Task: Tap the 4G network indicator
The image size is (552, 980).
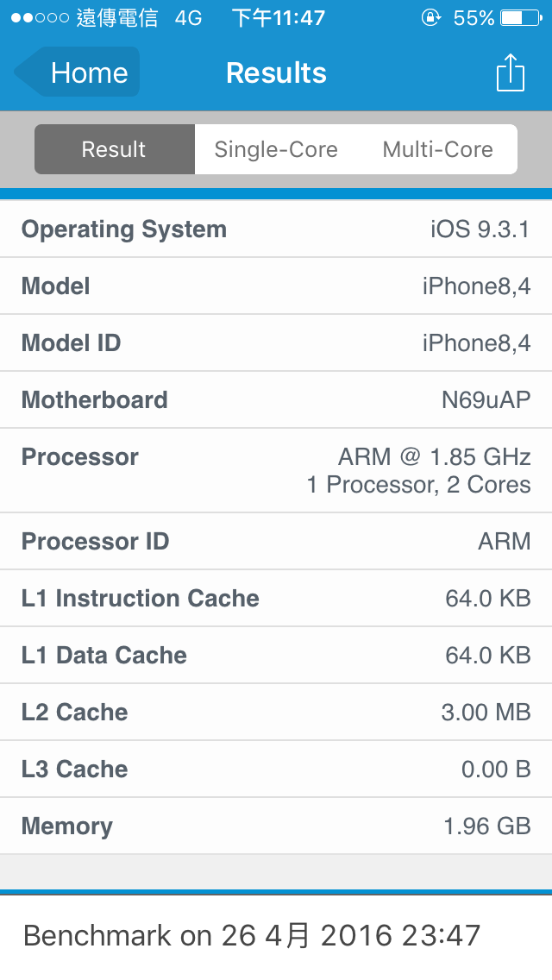Action: click(188, 18)
